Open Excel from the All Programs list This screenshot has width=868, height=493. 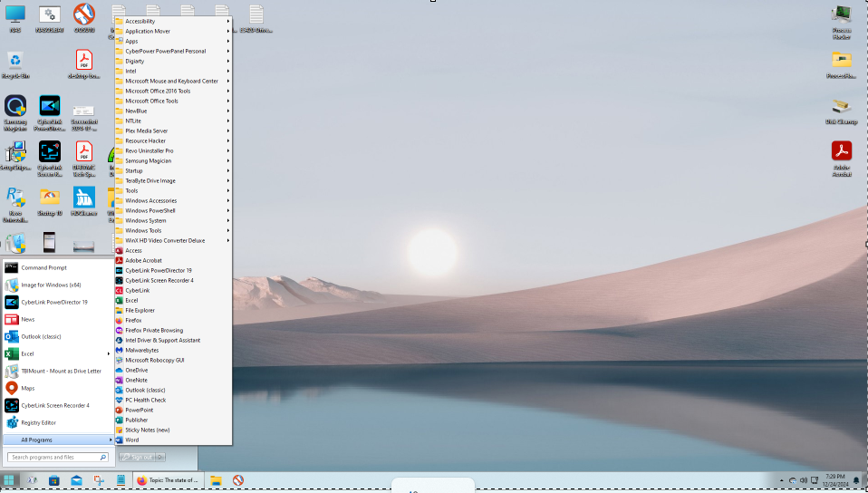173,300
